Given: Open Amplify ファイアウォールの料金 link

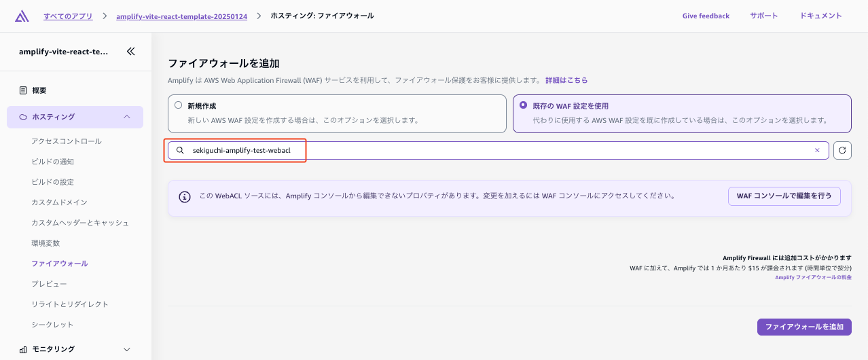Looking at the screenshot, I should (813, 277).
